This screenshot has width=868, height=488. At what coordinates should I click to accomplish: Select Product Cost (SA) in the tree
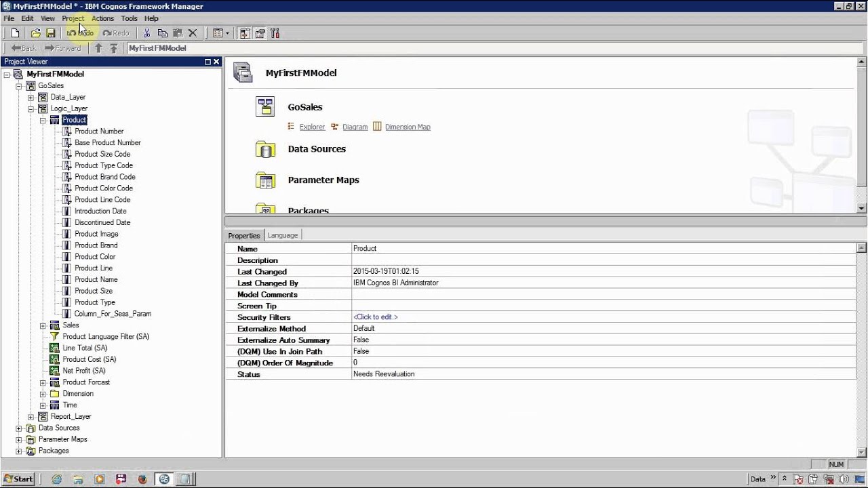click(x=90, y=359)
